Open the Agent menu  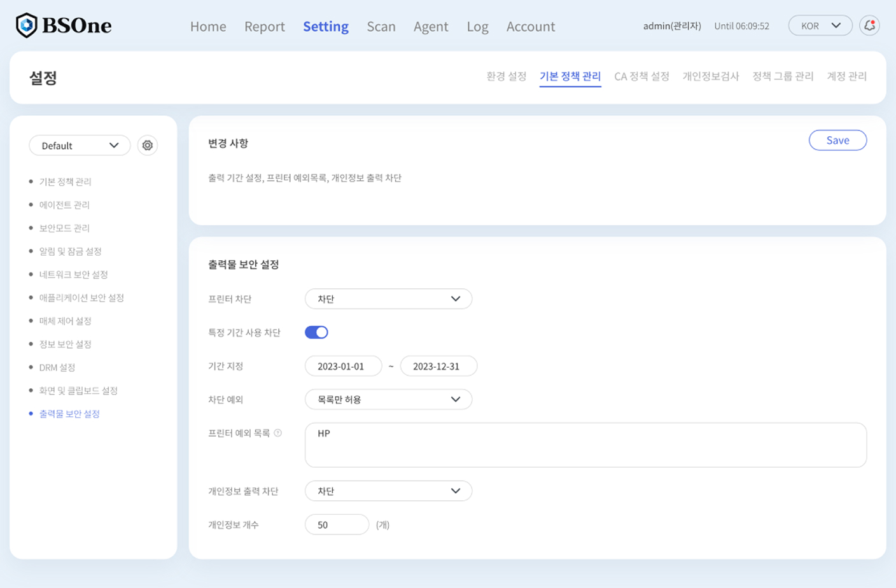coord(431,27)
